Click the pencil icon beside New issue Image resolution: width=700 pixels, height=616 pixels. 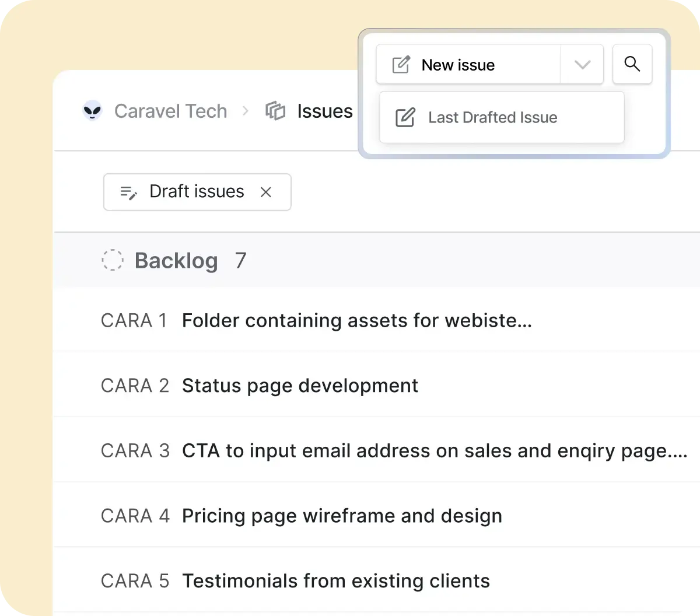(x=401, y=65)
